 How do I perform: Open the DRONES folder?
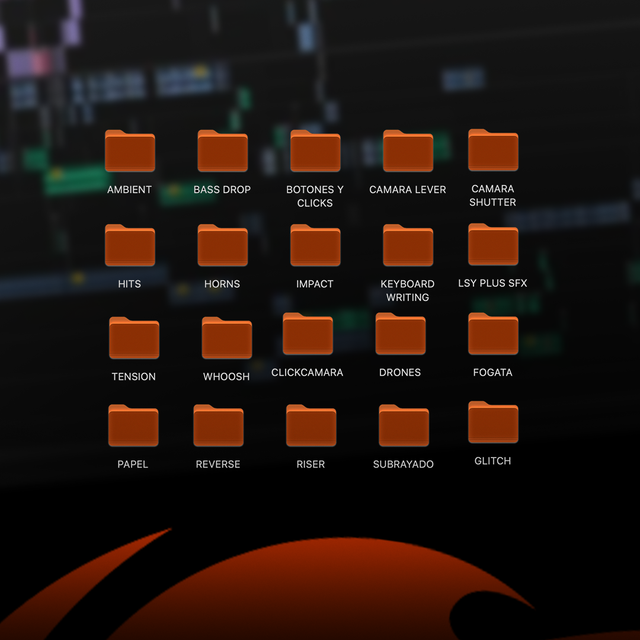[x=400, y=335]
